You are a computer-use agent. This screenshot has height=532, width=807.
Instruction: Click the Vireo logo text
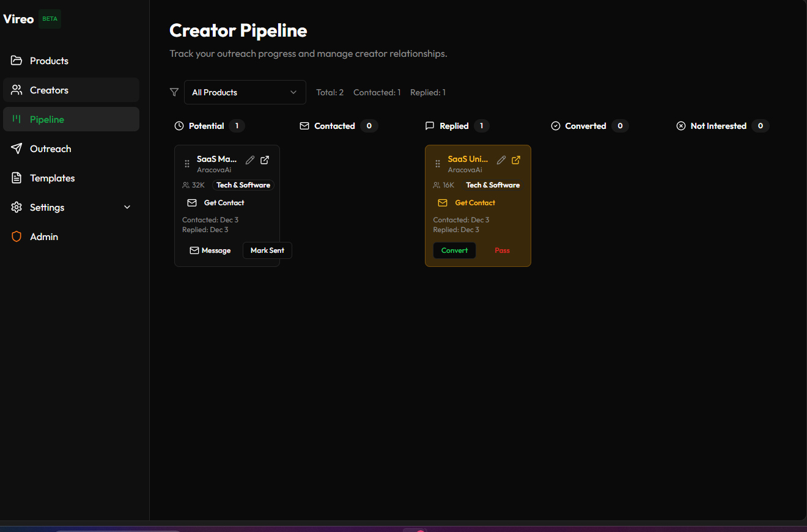(x=18, y=19)
